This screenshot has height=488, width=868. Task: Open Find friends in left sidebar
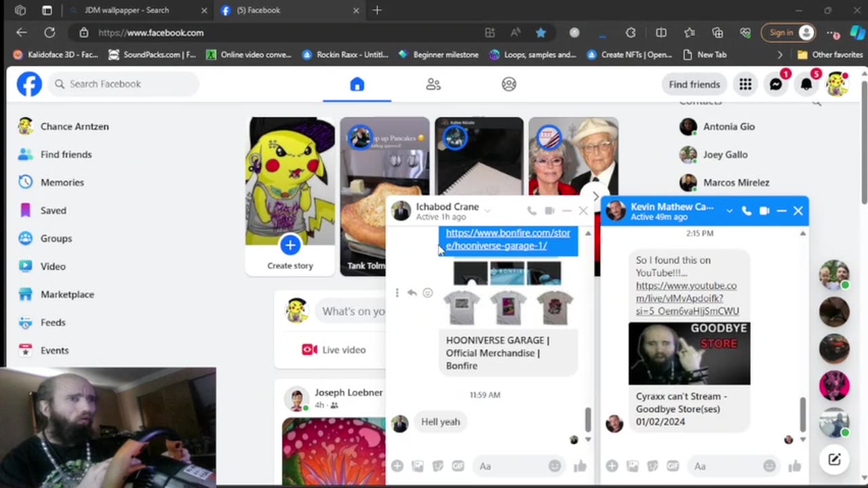point(66,155)
